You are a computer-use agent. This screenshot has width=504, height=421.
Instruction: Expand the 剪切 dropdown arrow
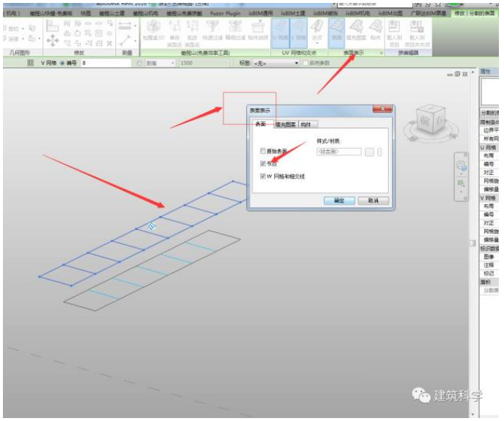pyautogui.click(x=23, y=29)
